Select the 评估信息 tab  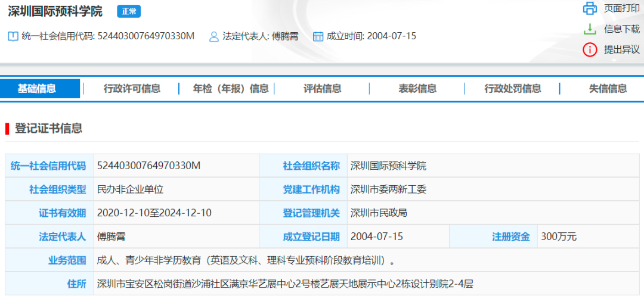pyautogui.click(x=323, y=89)
